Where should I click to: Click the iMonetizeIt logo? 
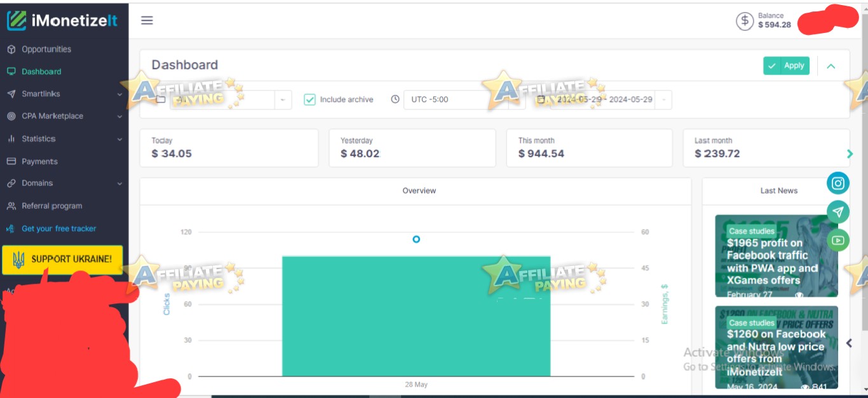[x=62, y=20]
